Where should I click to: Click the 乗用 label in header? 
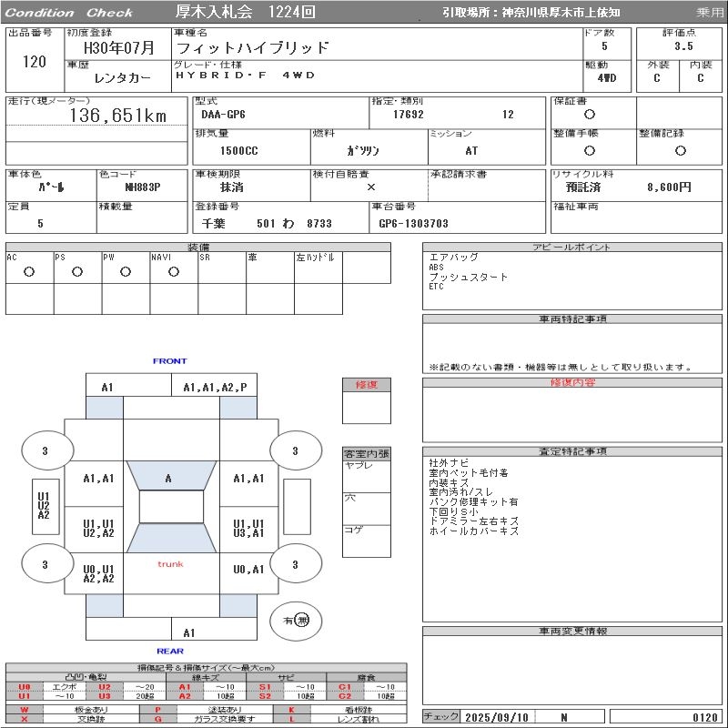point(710,13)
